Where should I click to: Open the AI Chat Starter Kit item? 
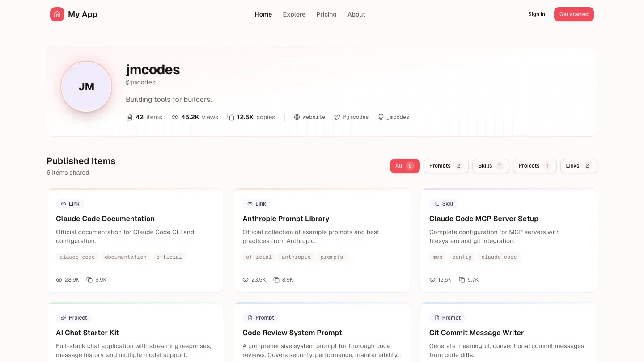coord(135,332)
